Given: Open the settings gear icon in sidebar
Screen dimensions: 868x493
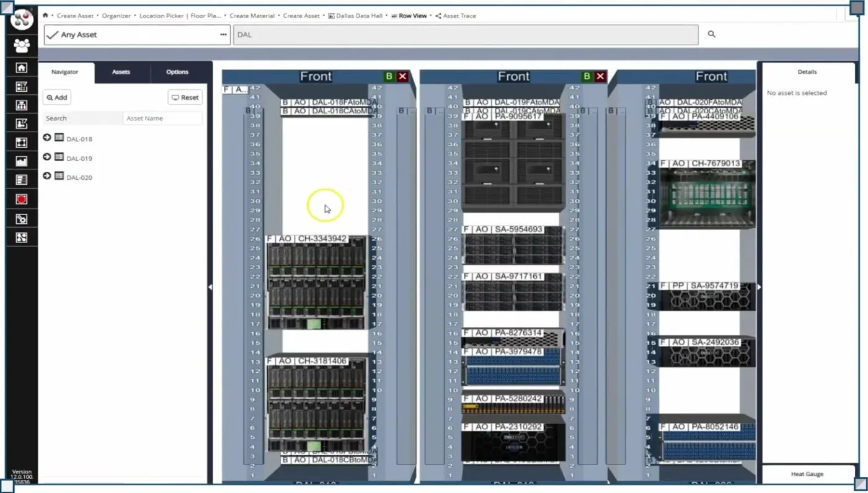Looking at the screenshot, I should [22, 218].
